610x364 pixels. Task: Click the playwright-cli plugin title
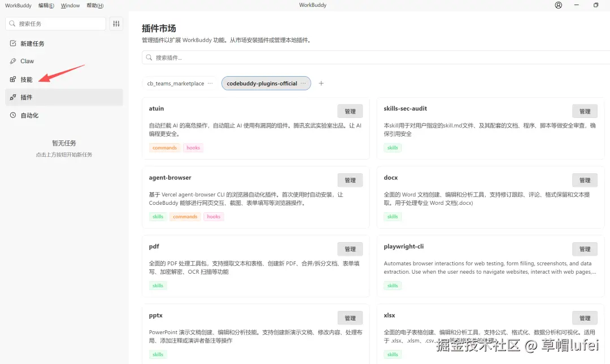(404, 247)
